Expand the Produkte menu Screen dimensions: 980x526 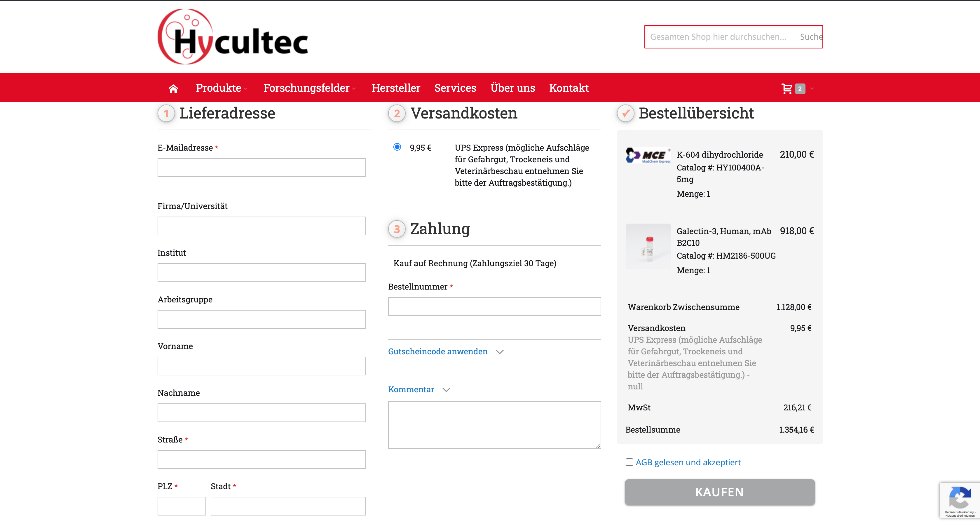pyautogui.click(x=222, y=88)
